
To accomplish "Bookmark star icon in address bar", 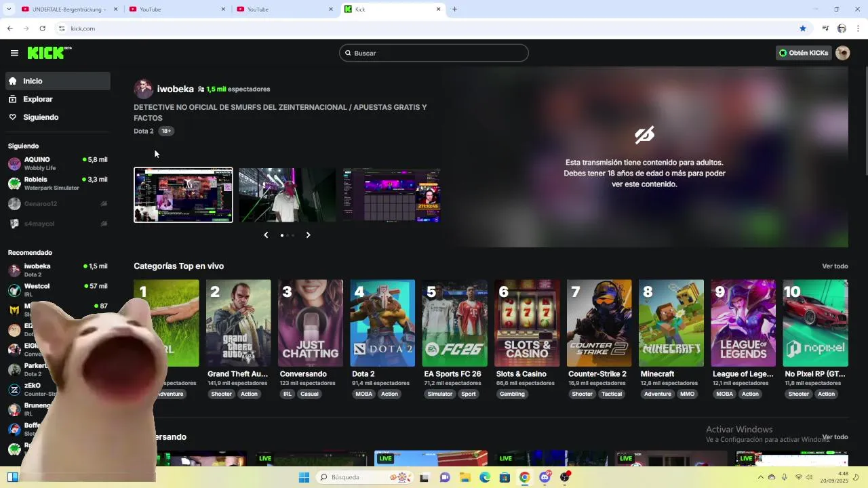I will [803, 28].
